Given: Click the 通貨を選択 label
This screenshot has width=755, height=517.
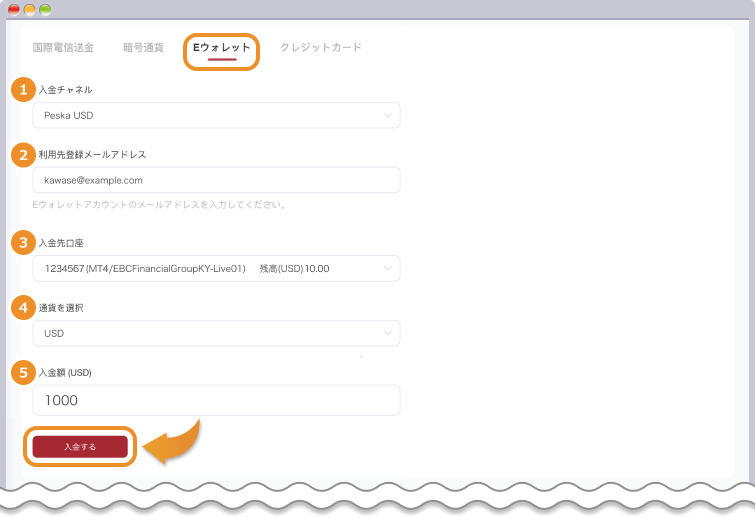Looking at the screenshot, I should tap(61, 308).
